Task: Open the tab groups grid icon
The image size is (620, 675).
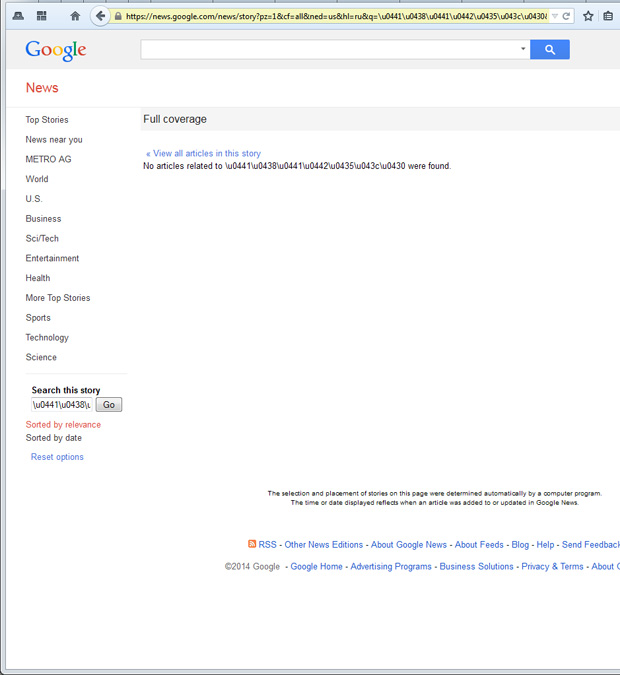Action: [x=41, y=16]
